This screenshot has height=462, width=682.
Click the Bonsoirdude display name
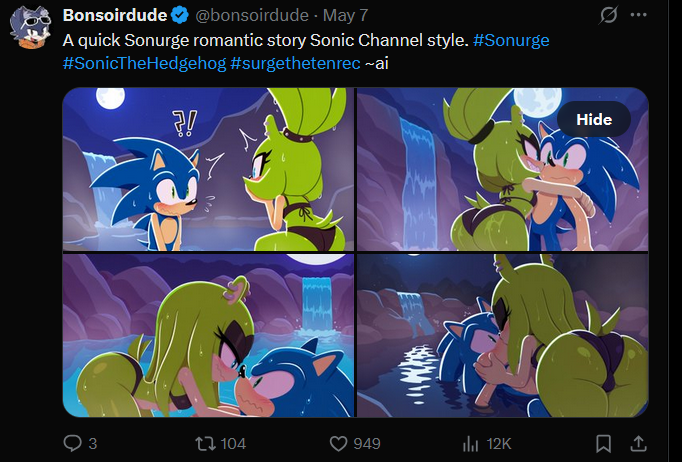click(x=115, y=16)
